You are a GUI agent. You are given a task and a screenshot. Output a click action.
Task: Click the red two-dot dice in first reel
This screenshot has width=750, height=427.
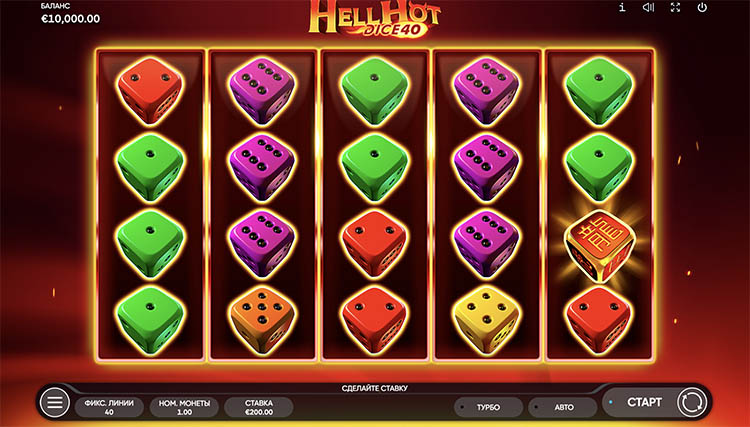coord(150,91)
